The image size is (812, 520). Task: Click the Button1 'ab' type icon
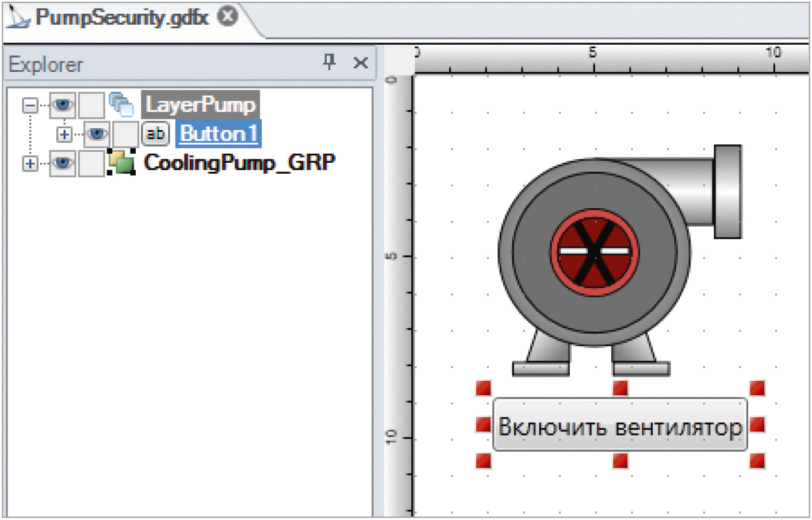tap(155, 134)
